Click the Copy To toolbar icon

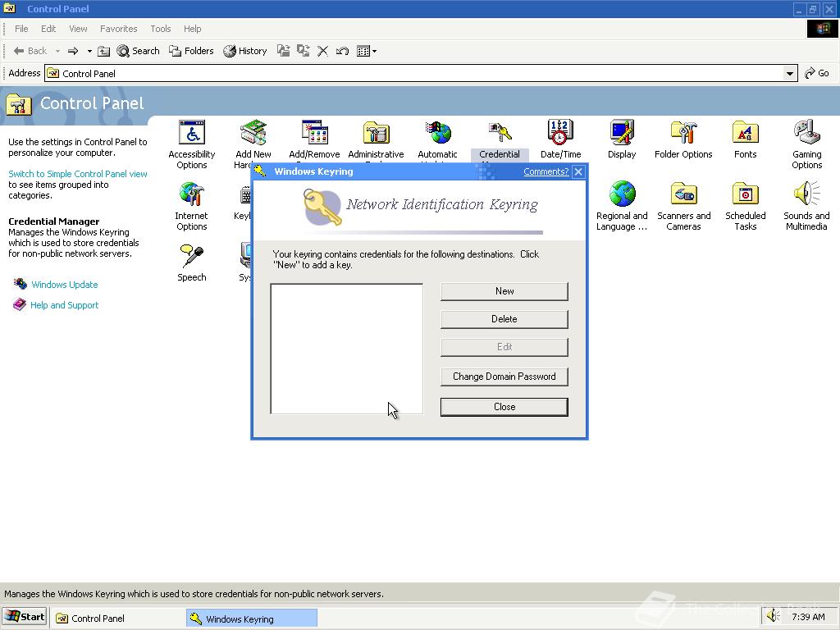coord(304,51)
